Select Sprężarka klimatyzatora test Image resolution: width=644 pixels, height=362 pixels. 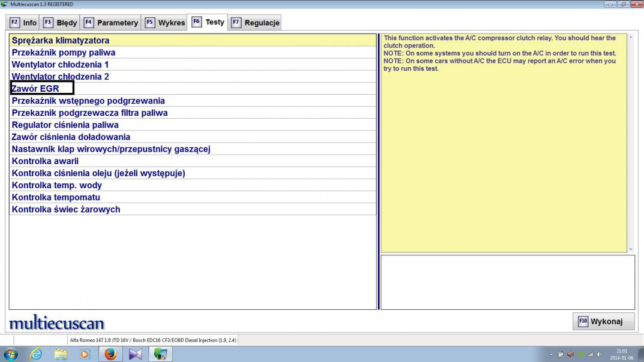point(192,40)
